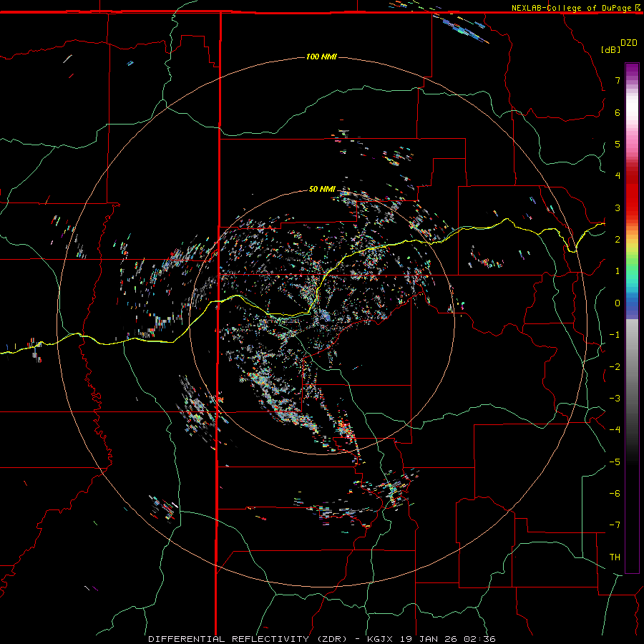Click the TH threshold label on legend
This screenshot has height=644, width=644.
(615, 557)
